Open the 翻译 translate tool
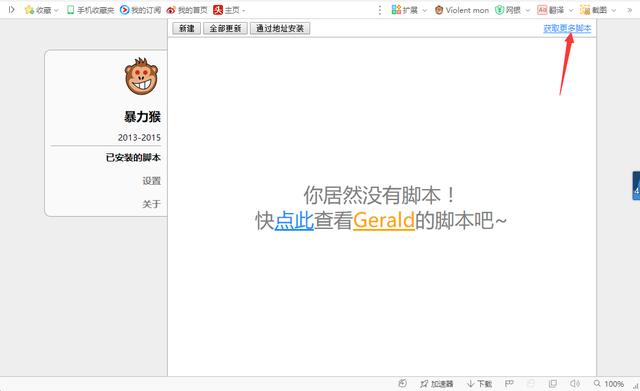The height and width of the screenshot is (391, 640). 551,10
